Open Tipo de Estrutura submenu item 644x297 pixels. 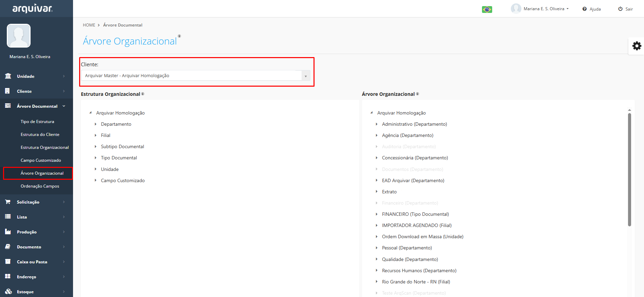[x=37, y=121]
